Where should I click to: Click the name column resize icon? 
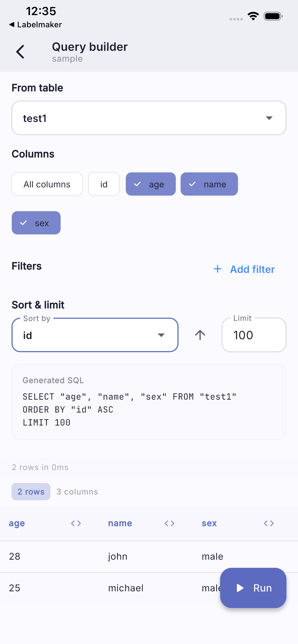pos(170,523)
